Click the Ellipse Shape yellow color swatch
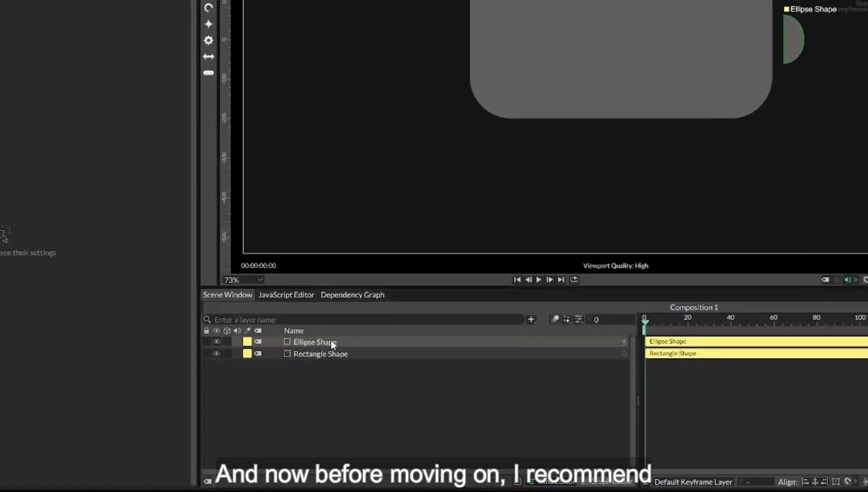The image size is (868, 492). [x=247, y=342]
